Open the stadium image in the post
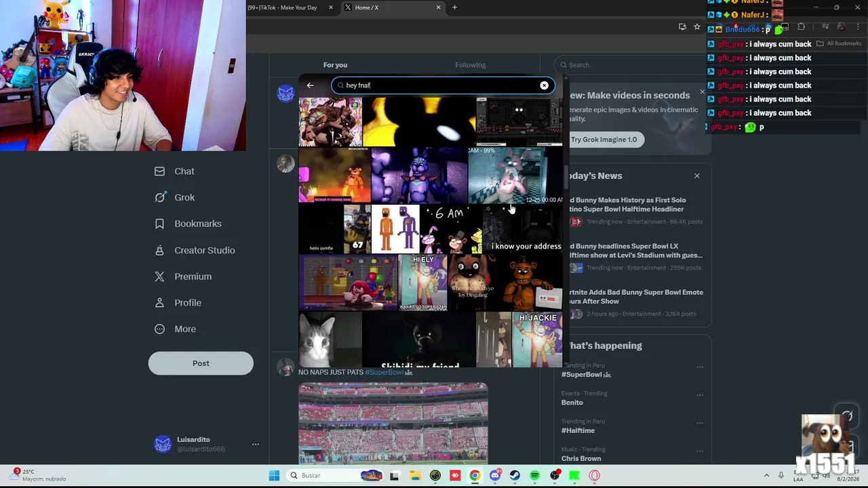The image size is (868, 488). 393,423
